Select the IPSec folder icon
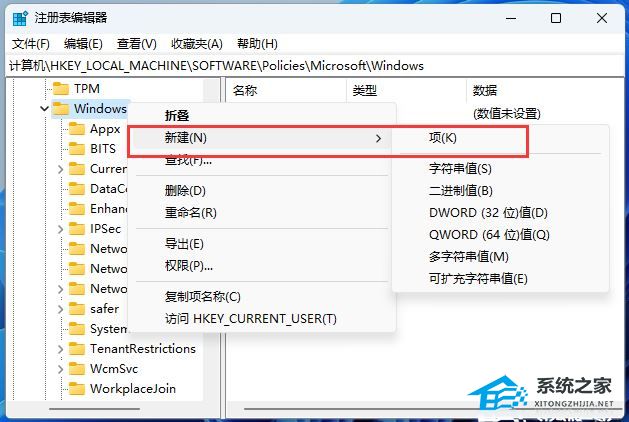 tap(77, 229)
